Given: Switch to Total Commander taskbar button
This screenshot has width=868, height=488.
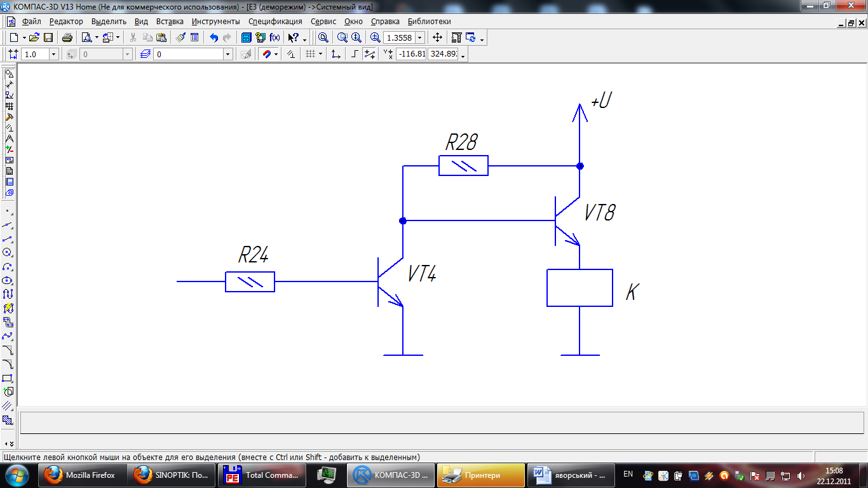Looking at the screenshot, I should point(261,475).
